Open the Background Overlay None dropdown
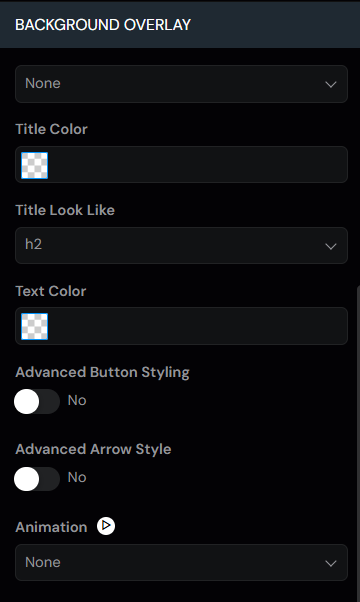Image resolution: width=360 pixels, height=602 pixels. tap(181, 84)
